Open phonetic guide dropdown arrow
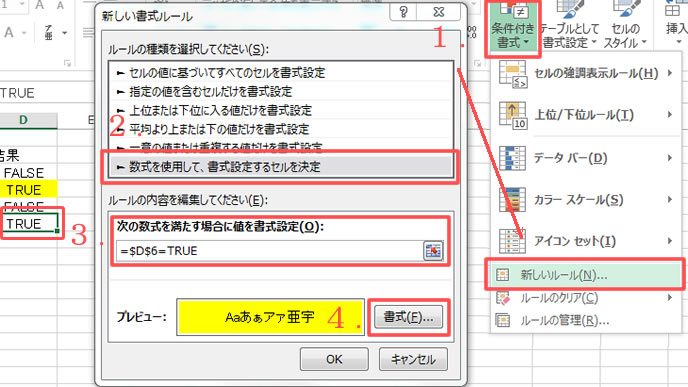 coord(65,33)
